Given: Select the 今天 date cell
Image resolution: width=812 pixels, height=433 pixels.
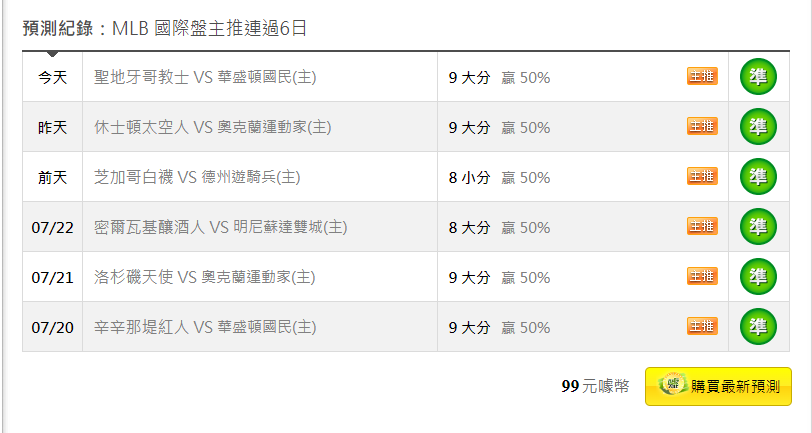Looking at the screenshot, I should [52, 77].
